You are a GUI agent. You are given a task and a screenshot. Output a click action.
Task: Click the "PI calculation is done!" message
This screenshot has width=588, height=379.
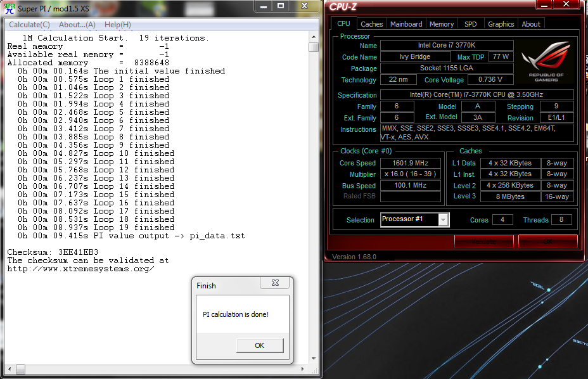pos(236,314)
